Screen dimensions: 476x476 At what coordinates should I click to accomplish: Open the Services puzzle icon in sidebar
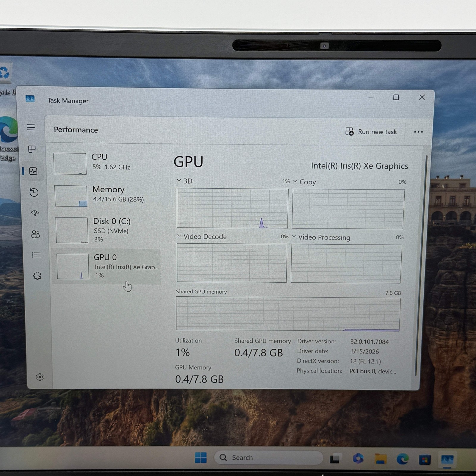pos(37,276)
